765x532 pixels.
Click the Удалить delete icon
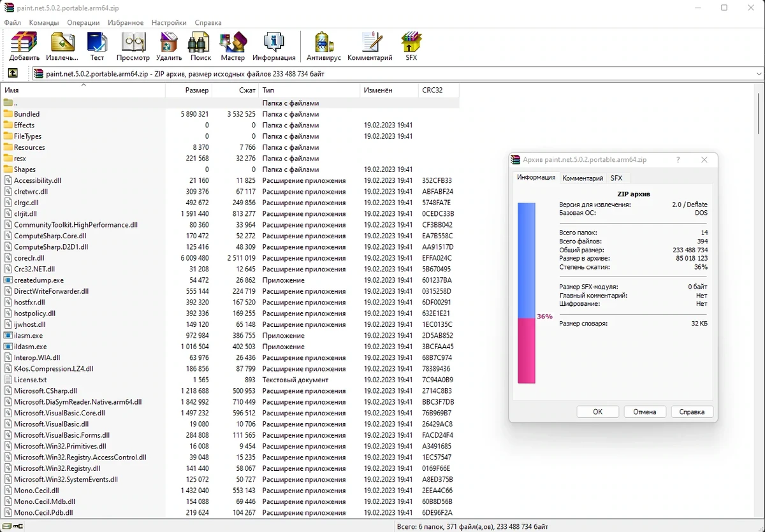(x=169, y=46)
